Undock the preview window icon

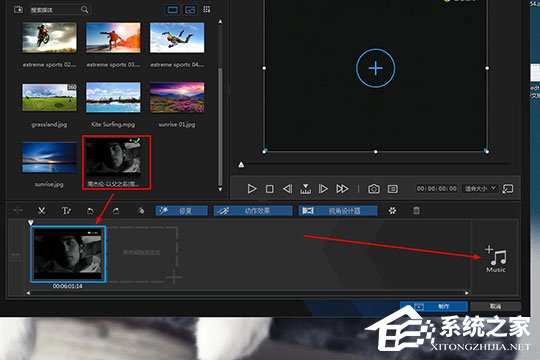pos(508,189)
